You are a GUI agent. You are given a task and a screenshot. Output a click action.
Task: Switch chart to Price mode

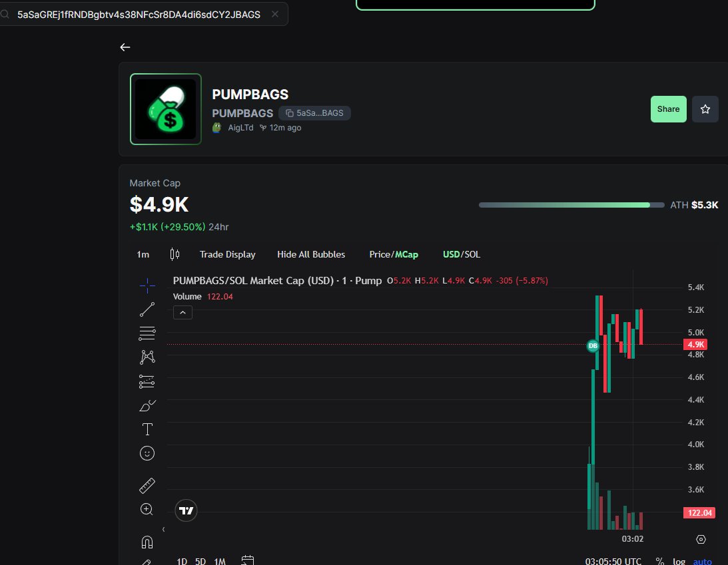(380, 254)
